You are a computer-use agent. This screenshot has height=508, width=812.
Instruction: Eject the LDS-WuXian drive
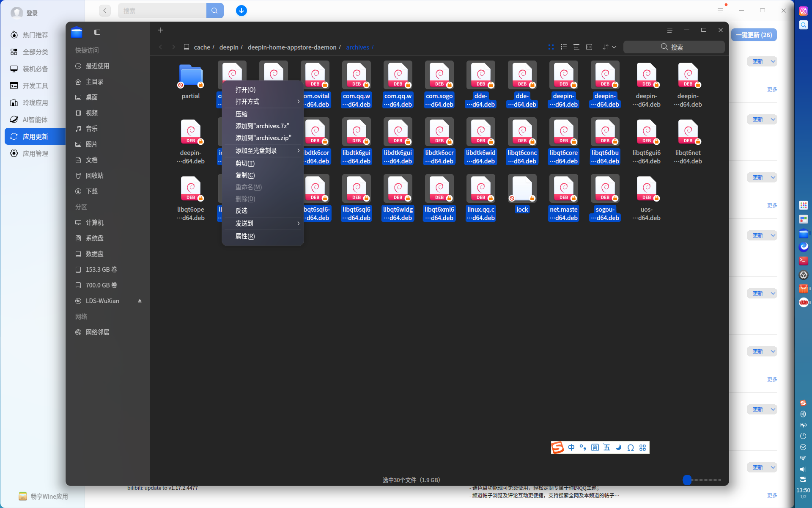140,301
